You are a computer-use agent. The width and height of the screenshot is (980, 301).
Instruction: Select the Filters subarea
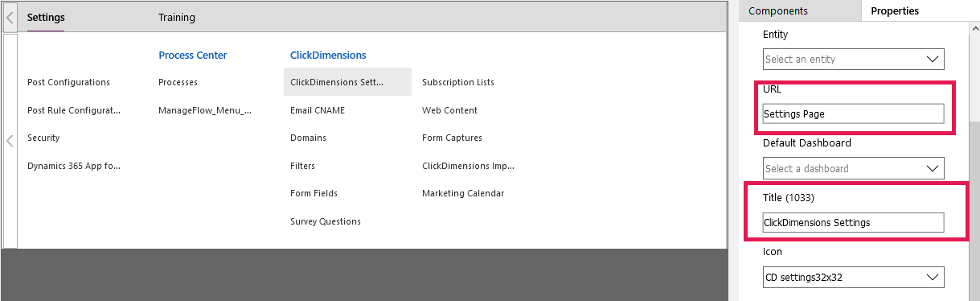(x=302, y=166)
